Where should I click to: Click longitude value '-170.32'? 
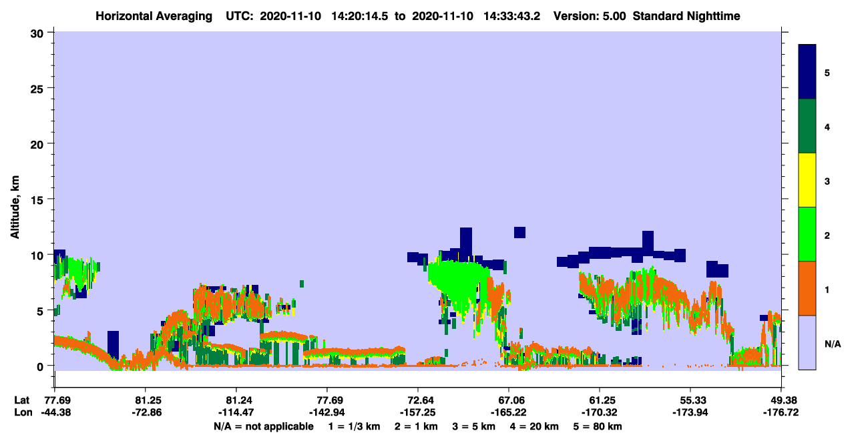[x=600, y=412]
